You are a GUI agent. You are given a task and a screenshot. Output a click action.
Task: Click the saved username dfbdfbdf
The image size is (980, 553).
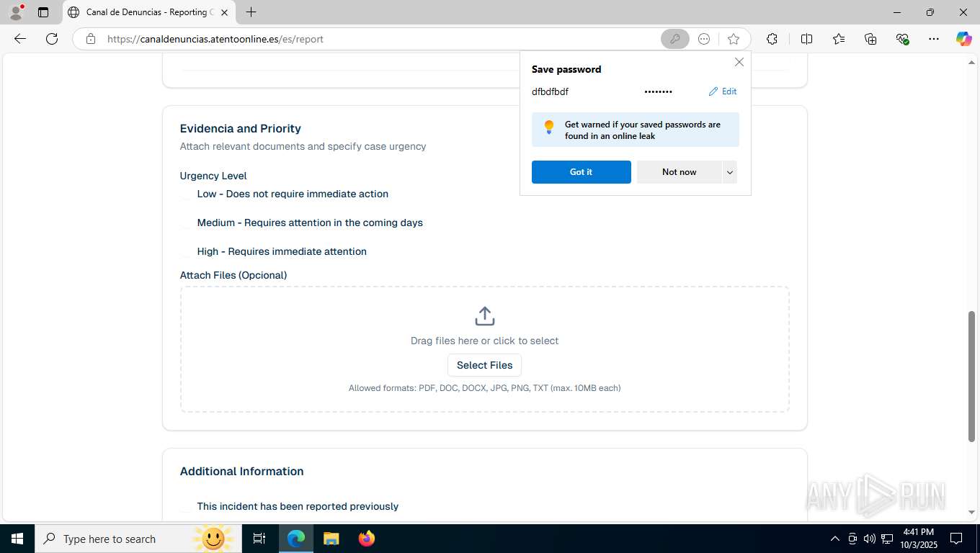click(551, 91)
